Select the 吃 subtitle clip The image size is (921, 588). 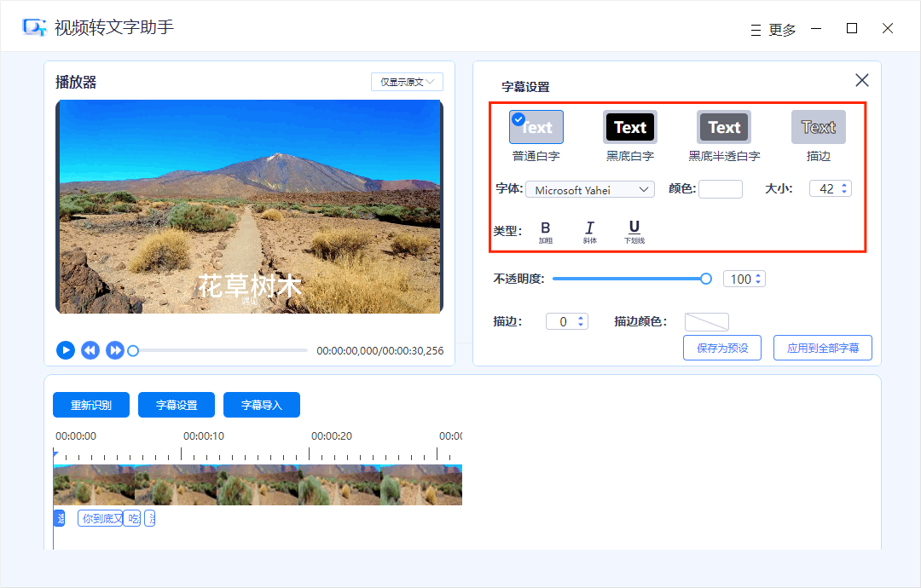pyautogui.click(x=133, y=518)
